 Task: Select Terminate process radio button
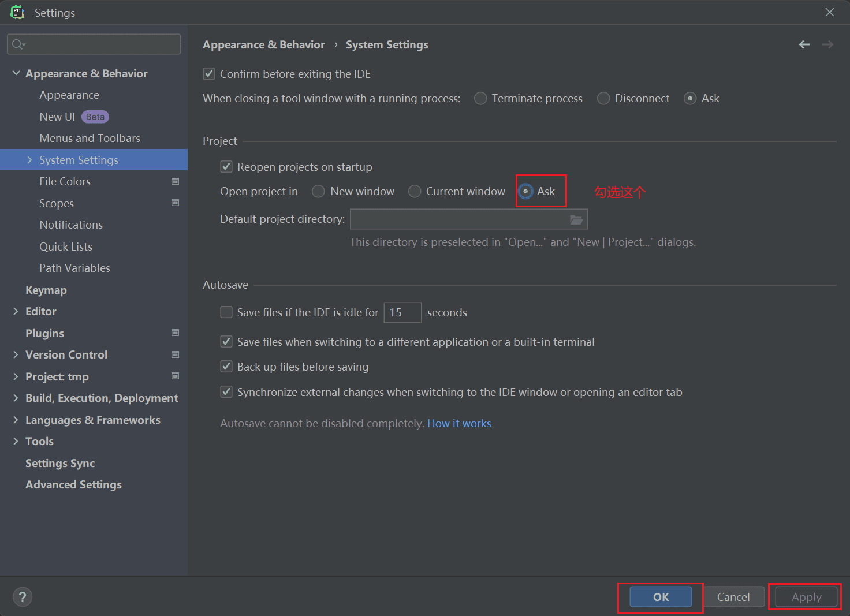(x=480, y=98)
